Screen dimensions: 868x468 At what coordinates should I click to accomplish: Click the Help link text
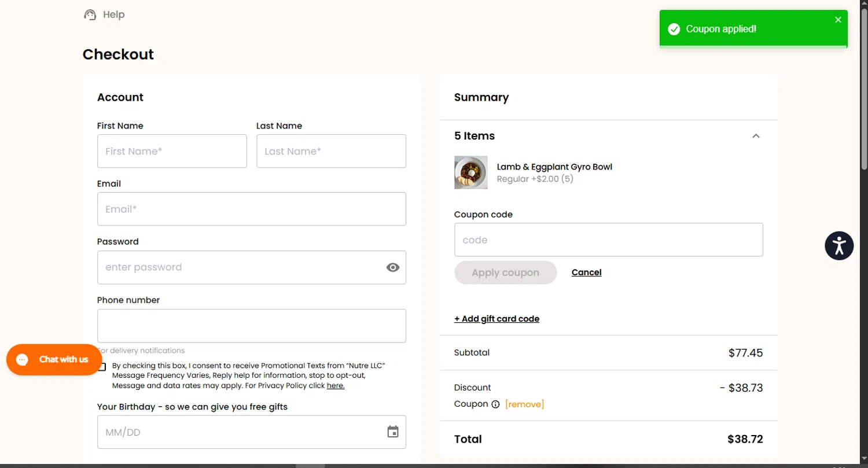[x=114, y=14]
